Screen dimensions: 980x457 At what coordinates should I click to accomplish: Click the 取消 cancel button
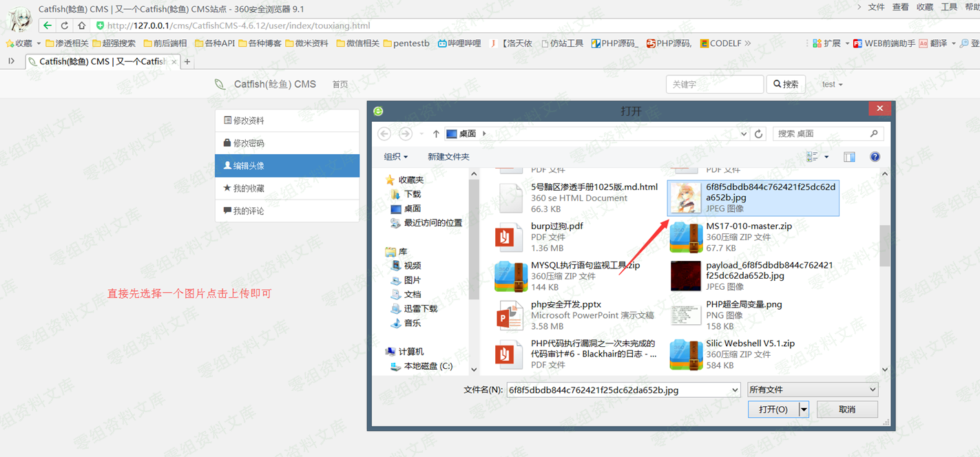tap(846, 410)
